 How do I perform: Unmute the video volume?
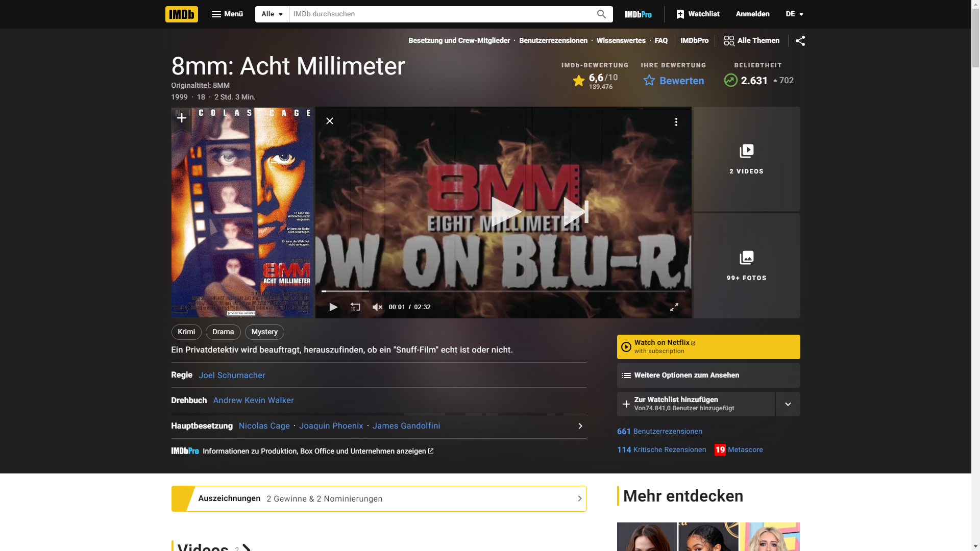click(377, 307)
